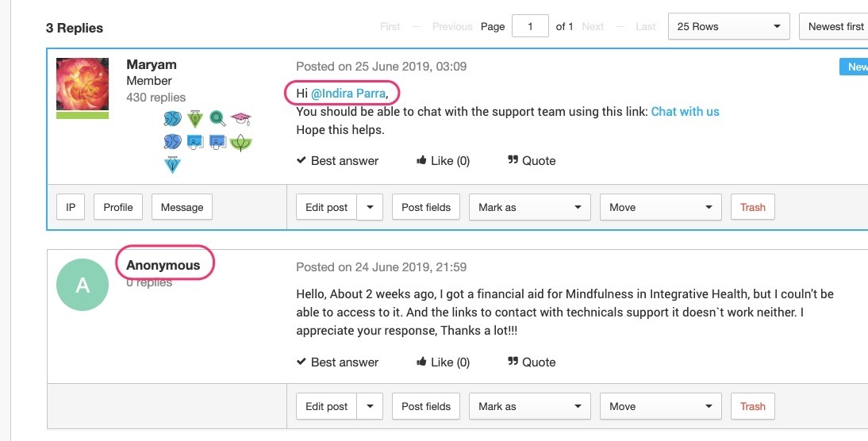Open Post fields for the Anonymous post

point(426,406)
